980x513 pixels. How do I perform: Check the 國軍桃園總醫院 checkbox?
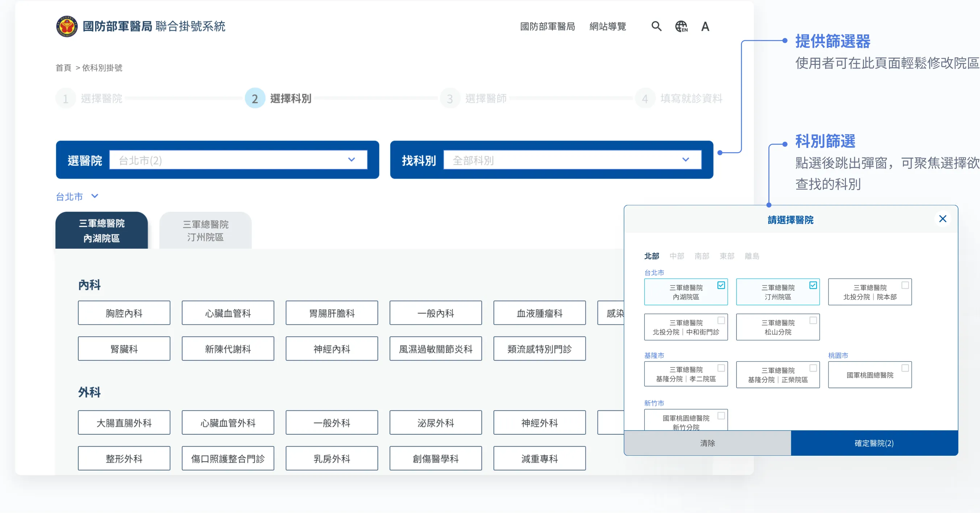tap(905, 368)
